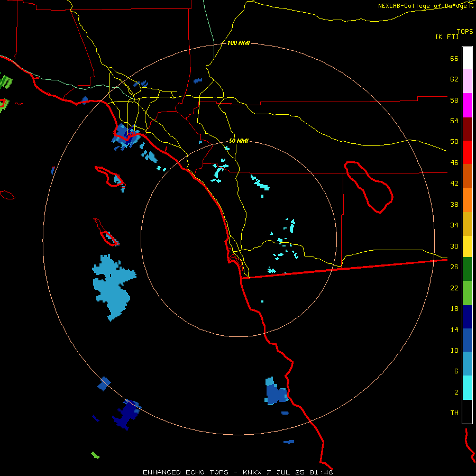Click the legend value "2"
This screenshot has width=476, height=476.
coord(456,392)
